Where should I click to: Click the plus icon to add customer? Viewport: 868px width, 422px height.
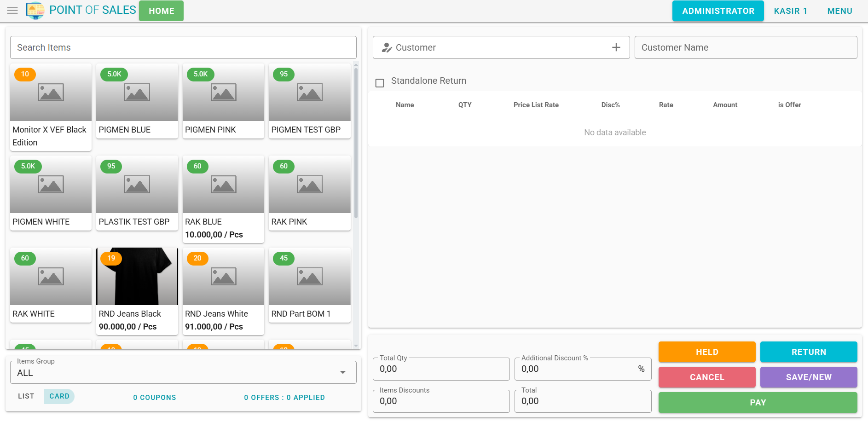tap(616, 47)
